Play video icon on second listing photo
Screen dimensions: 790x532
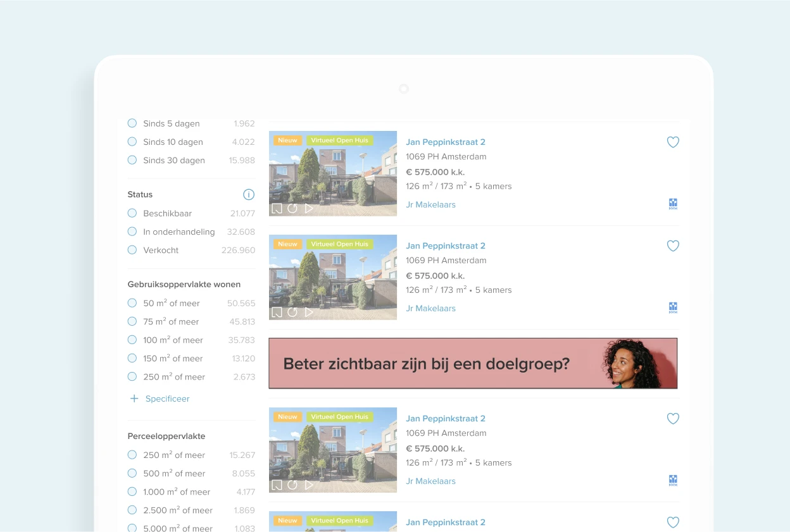coord(309,312)
